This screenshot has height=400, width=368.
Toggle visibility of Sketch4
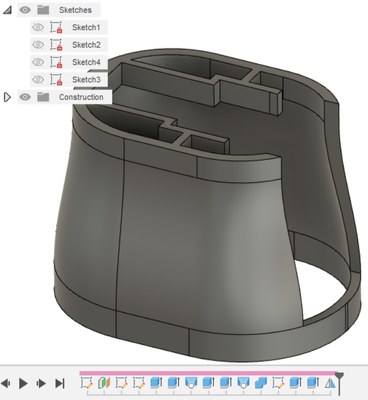[38, 62]
